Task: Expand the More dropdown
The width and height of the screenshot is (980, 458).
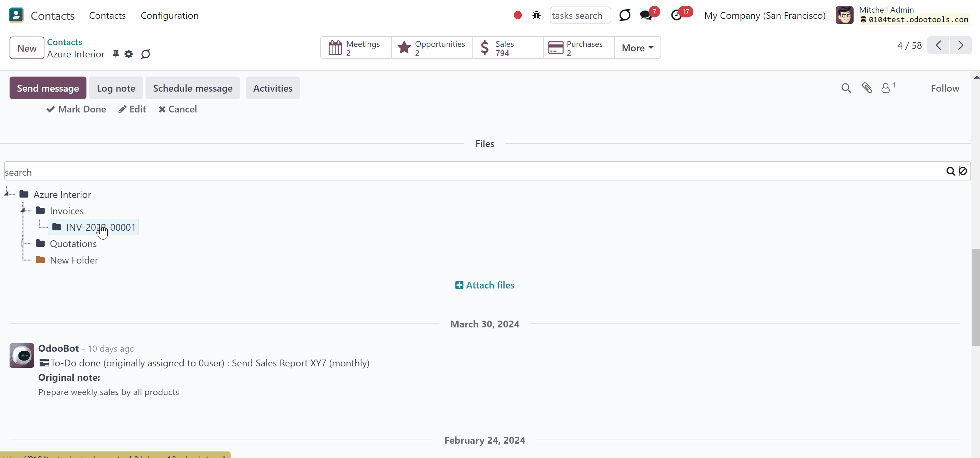Action: tap(638, 48)
